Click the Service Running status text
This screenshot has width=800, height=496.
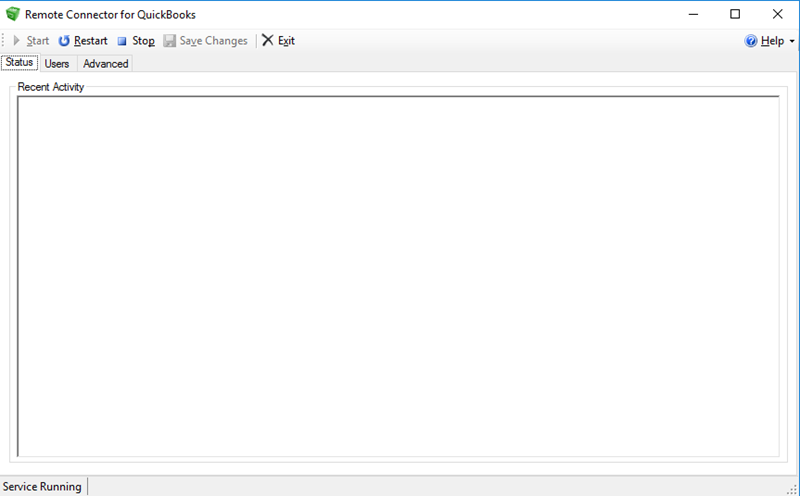42,487
